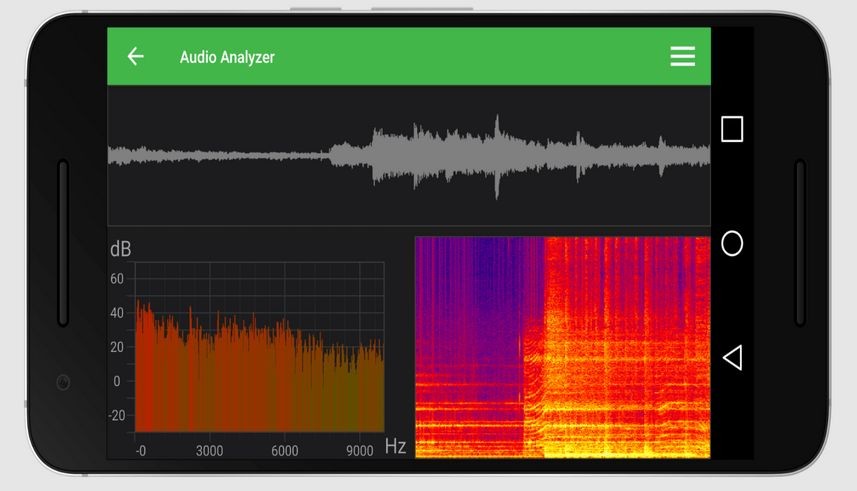857x491 pixels.
Task: Tap the gray audio waveform display
Action: [x=409, y=156]
